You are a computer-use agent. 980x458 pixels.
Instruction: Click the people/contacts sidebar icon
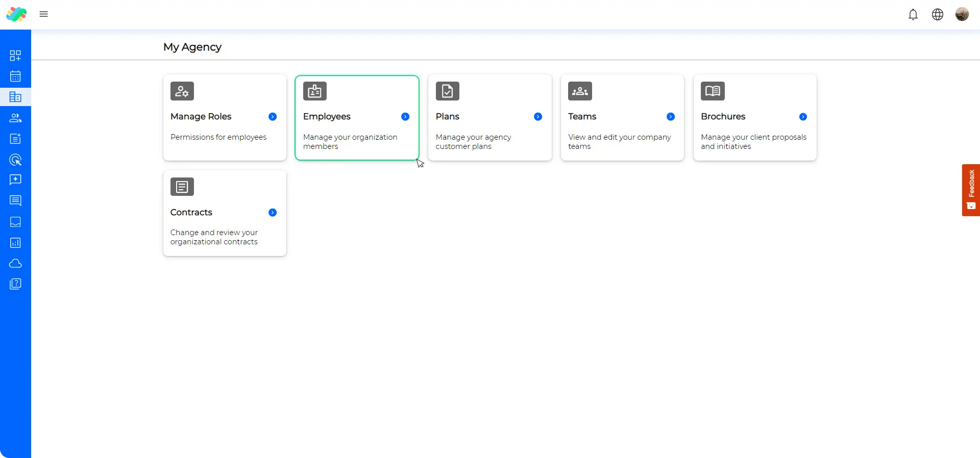[15, 118]
